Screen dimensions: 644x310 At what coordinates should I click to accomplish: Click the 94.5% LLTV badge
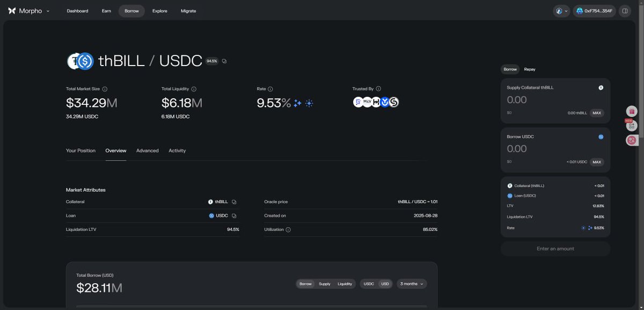click(x=212, y=61)
